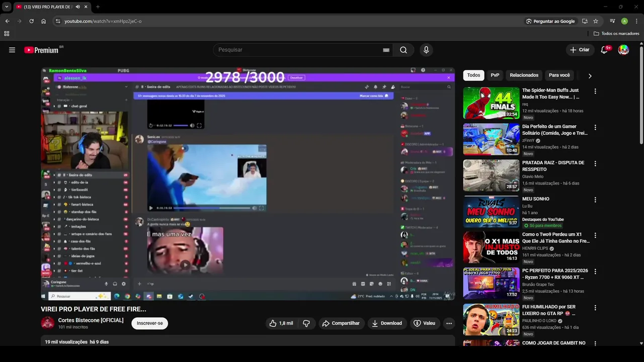Click '19 mil visualizações há 9 dias' text

pyautogui.click(x=76, y=342)
